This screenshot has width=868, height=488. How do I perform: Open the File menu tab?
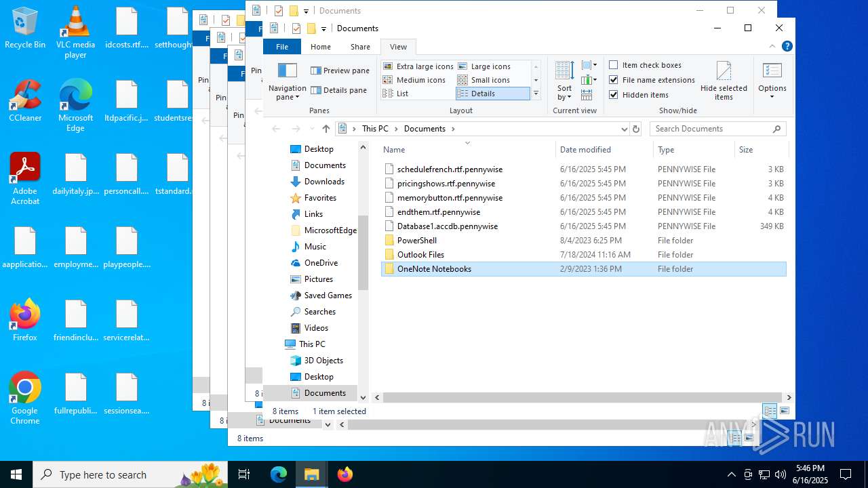(x=282, y=47)
